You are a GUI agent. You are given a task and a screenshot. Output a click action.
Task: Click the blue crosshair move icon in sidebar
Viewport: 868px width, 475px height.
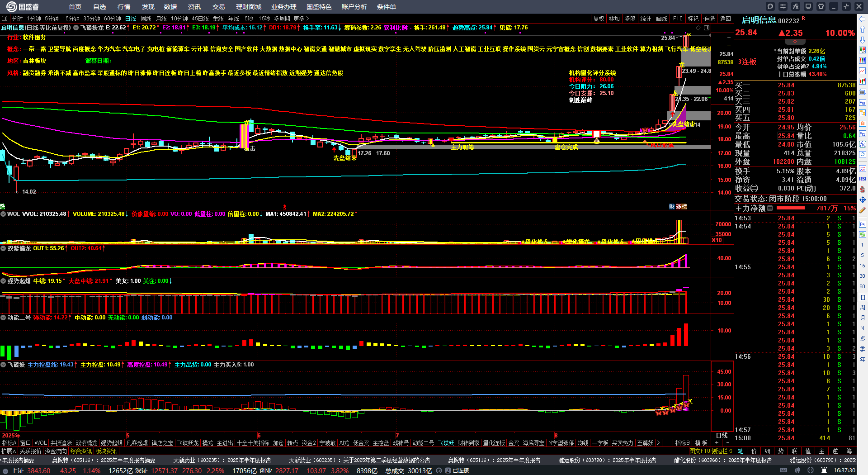863,199
